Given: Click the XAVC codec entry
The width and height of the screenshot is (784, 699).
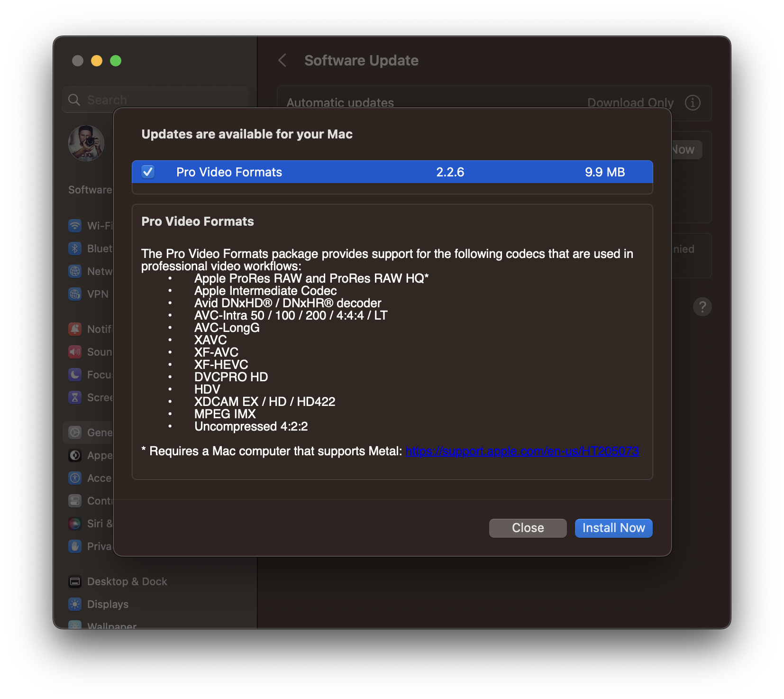Looking at the screenshot, I should 210,340.
